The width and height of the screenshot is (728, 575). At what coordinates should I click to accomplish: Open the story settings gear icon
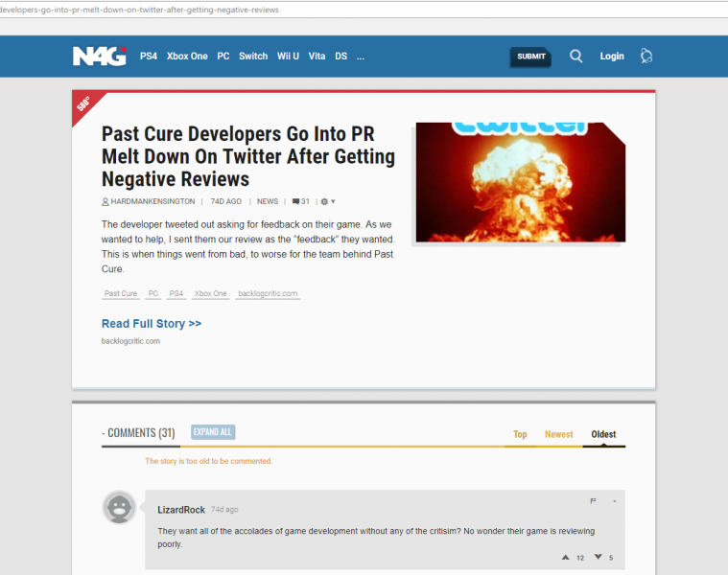pos(324,201)
